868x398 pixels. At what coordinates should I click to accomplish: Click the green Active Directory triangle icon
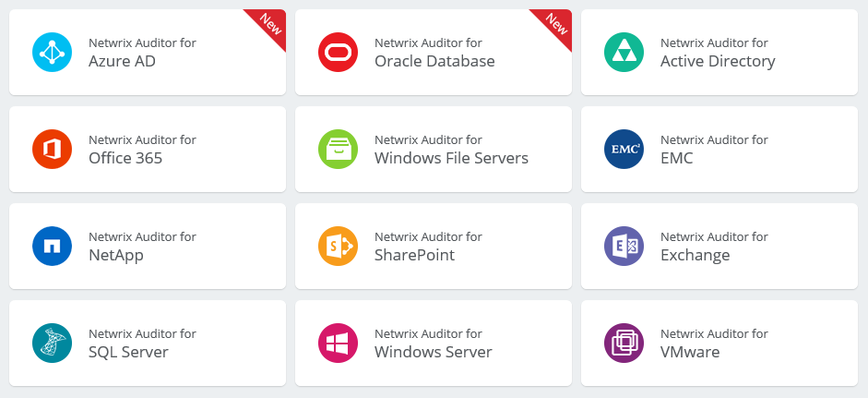click(623, 52)
